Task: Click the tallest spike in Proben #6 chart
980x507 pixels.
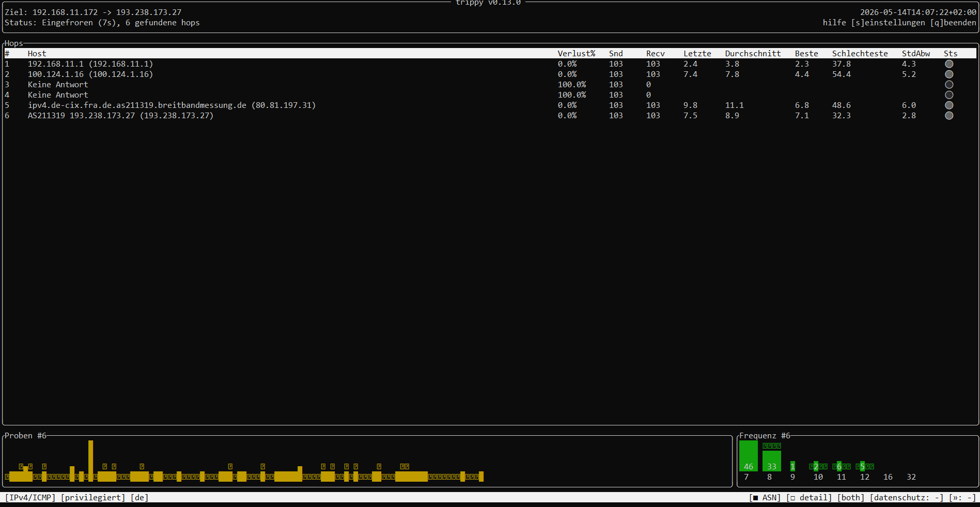Action: [x=90, y=461]
